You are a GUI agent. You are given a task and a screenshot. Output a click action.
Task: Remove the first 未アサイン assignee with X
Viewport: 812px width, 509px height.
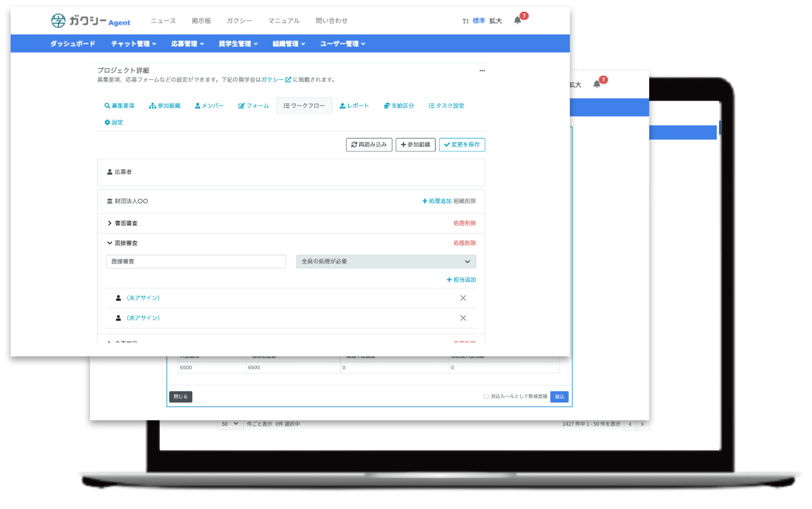tap(463, 298)
